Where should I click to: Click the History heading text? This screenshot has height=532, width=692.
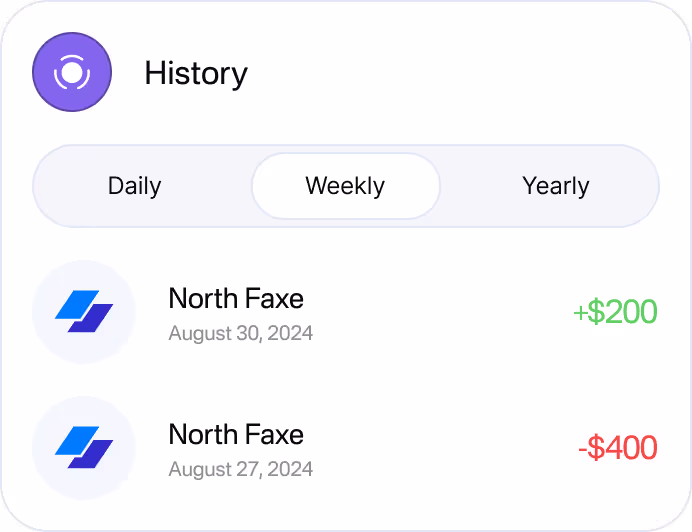pyautogui.click(x=196, y=73)
